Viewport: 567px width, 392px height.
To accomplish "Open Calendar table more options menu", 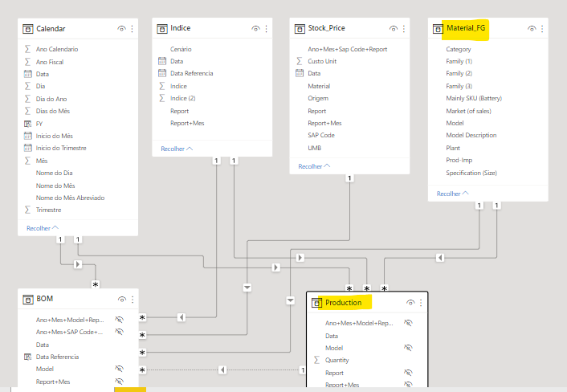I will pos(132,29).
